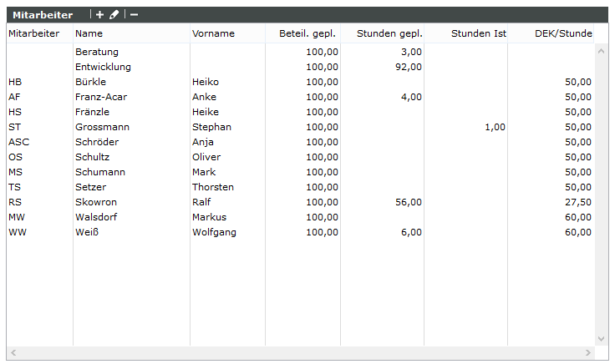Image resolution: width=615 pixels, height=364 pixels.
Task: Click the remove minus icon
Action: [x=134, y=14]
